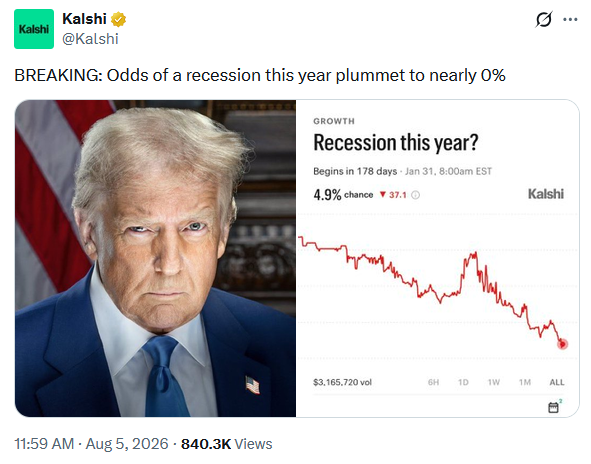Click the info icon beside 37.1
Viewport: 591px width, 464px height.
pos(415,195)
